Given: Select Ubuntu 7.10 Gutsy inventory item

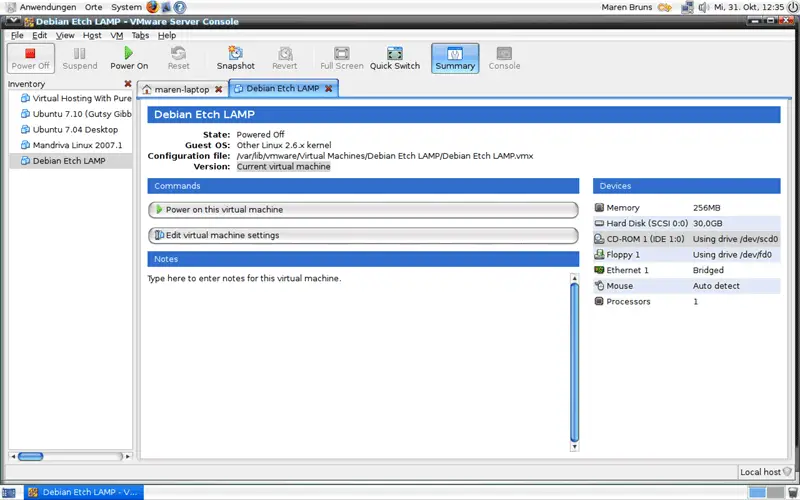Looking at the screenshot, I should pyautogui.click(x=71, y=114).
